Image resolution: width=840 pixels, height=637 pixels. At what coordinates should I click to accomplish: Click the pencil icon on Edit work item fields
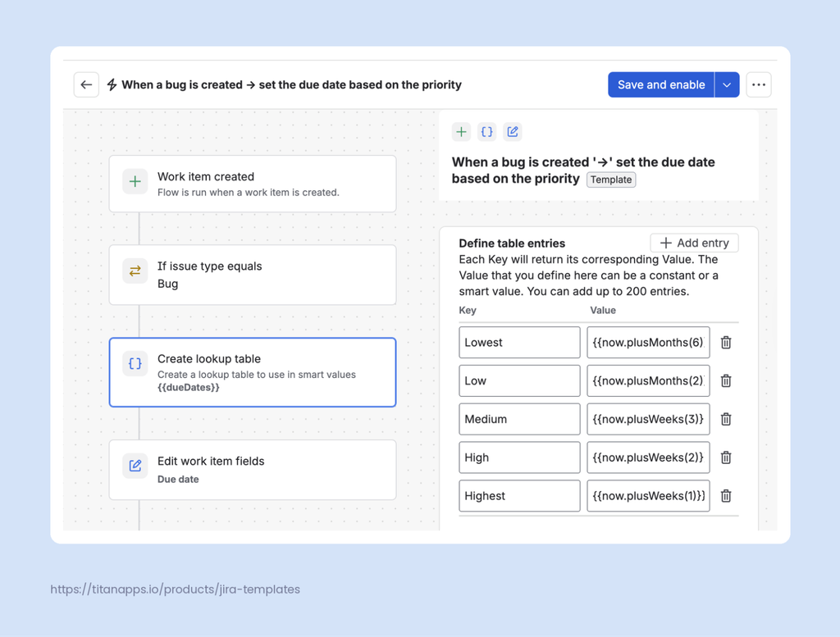(x=135, y=466)
